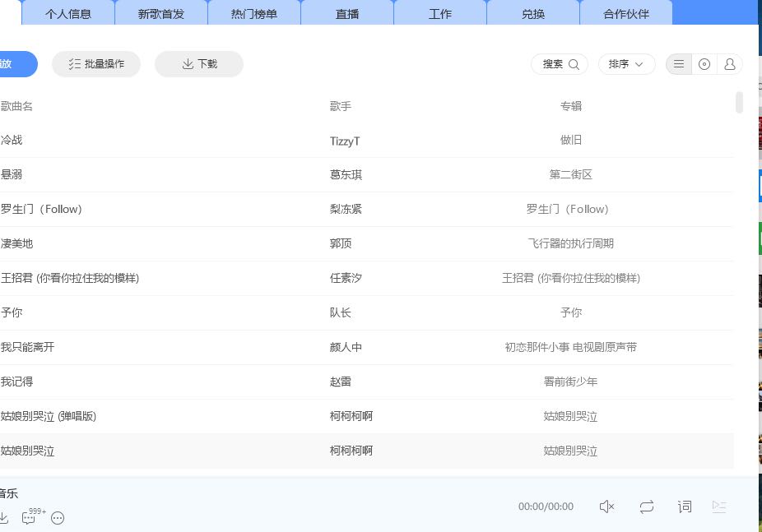Open artist 葛东琪
This screenshot has width=762, height=532.
pos(346,175)
